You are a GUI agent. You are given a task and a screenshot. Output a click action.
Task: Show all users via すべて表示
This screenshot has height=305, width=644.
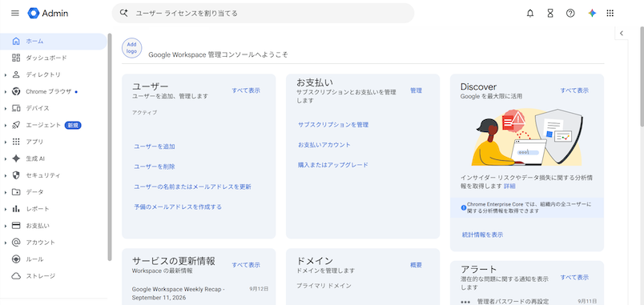point(246,90)
